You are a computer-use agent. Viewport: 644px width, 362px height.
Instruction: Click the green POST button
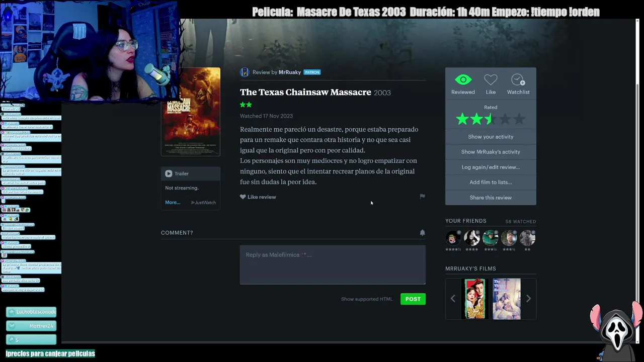tap(413, 299)
